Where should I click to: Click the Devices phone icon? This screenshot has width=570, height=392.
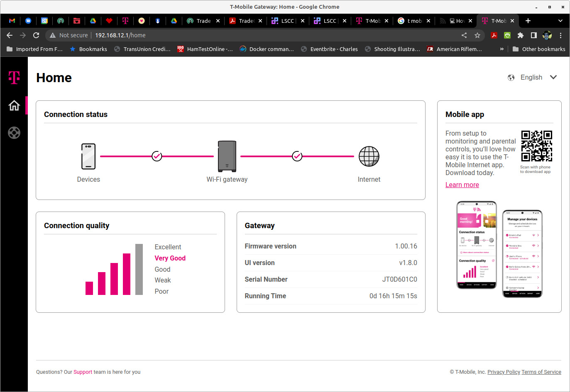coord(88,156)
